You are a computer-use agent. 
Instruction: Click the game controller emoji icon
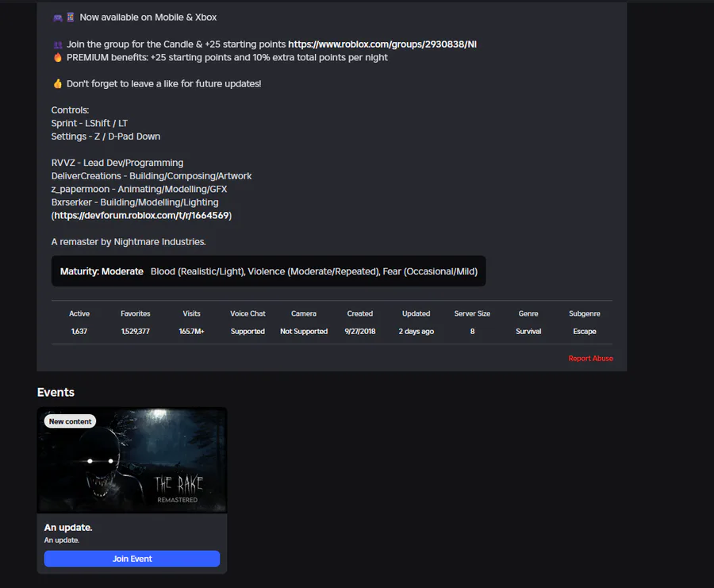coord(58,17)
